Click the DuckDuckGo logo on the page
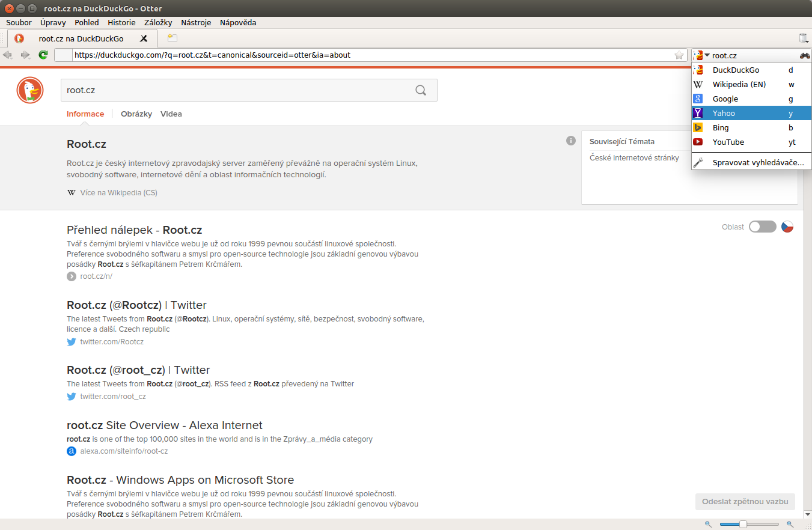Viewport: 812px width, 530px height. (30, 91)
